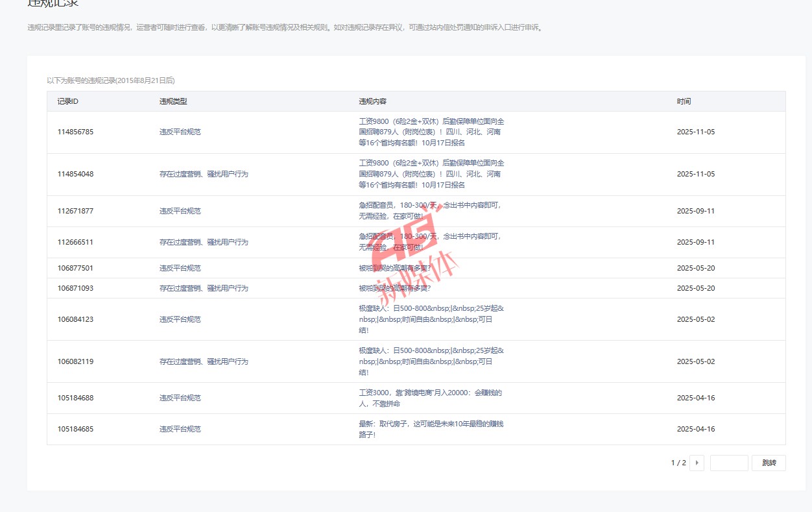812x512 pixels.
Task: Click the 1 / 2 page indicator
Action: pyautogui.click(x=678, y=463)
